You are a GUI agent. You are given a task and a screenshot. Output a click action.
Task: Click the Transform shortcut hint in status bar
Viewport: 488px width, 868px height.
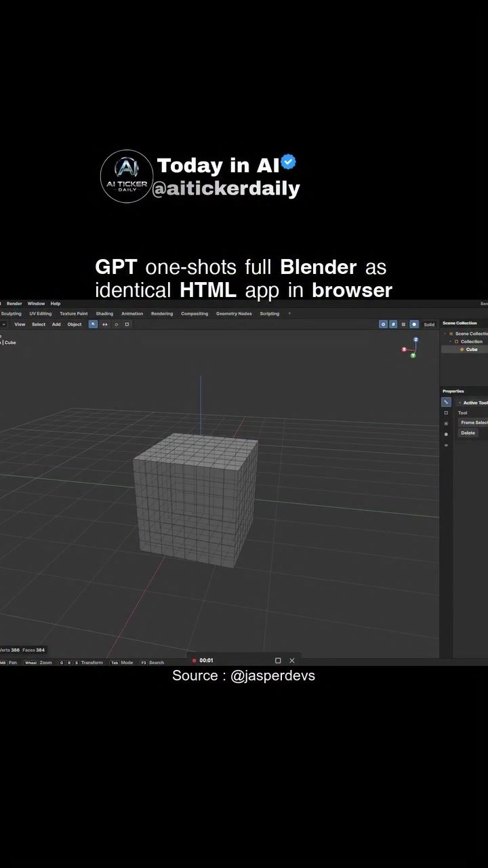pos(81,663)
